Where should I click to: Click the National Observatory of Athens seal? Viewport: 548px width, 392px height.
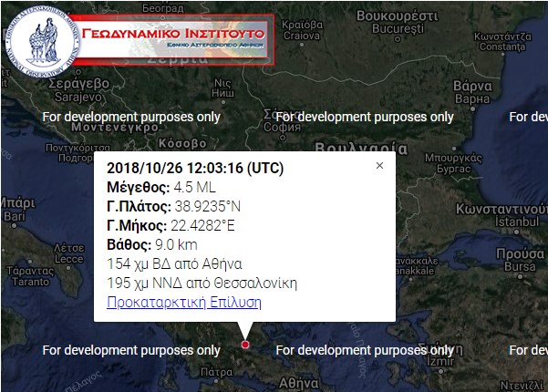43,42
